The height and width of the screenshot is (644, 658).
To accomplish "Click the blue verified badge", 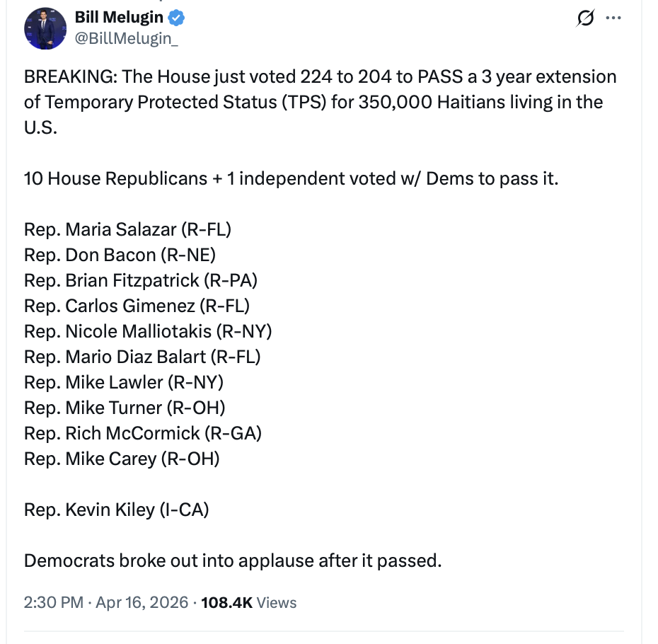I will click(x=177, y=17).
